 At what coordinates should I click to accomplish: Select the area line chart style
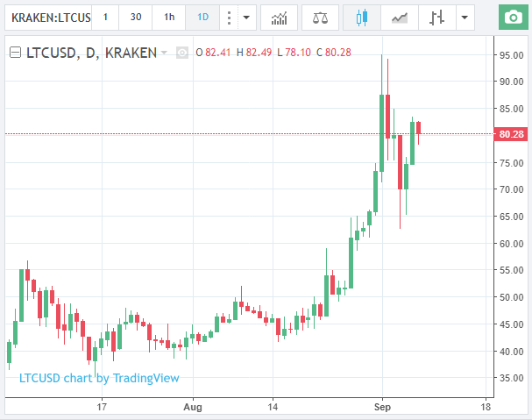[x=400, y=18]
